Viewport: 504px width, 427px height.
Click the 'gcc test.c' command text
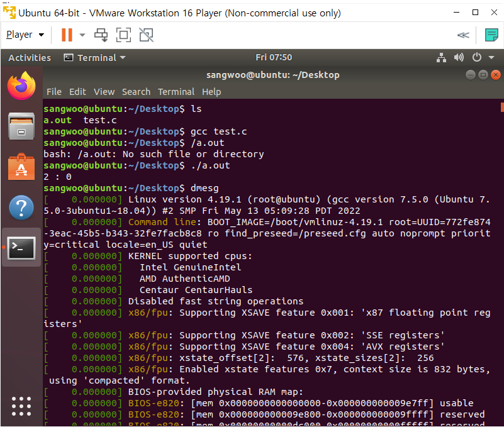[218, 131]
